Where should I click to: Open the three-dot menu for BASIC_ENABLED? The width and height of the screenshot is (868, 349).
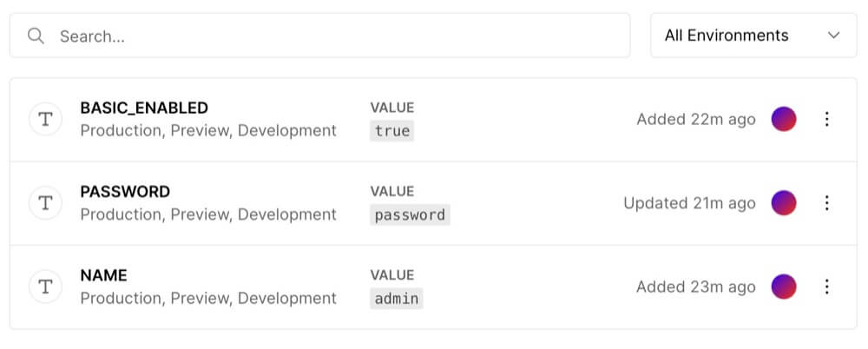coord(826,120)
